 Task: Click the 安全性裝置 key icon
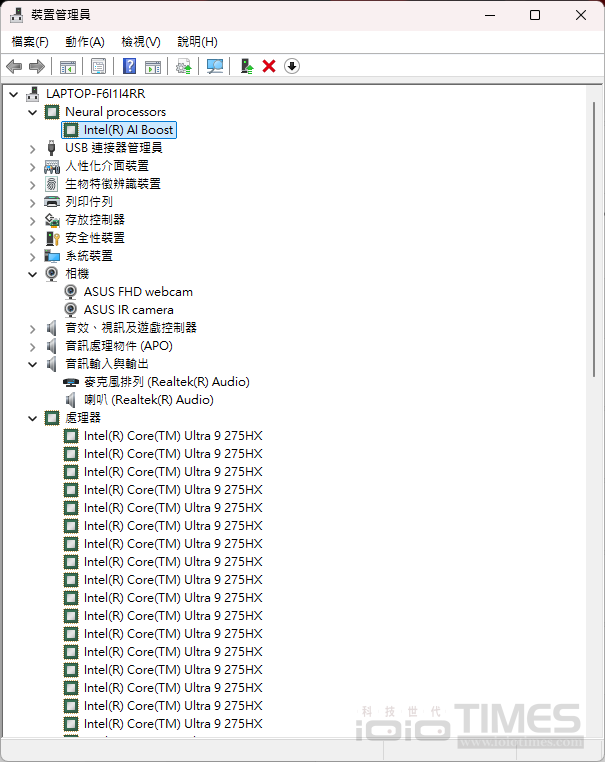(52, 238)
